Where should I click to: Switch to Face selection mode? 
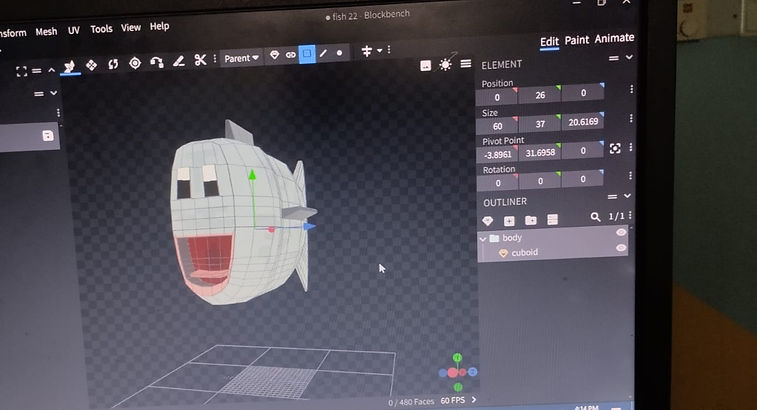[307, 54]
